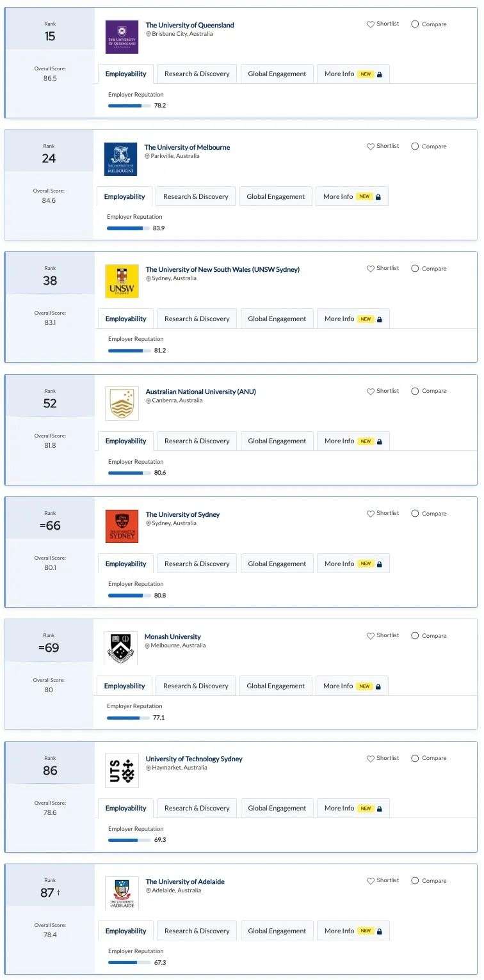Screen dimensions: 484x980
Task: Shortlist Monash University with heart icon
Action: (370, 636)
